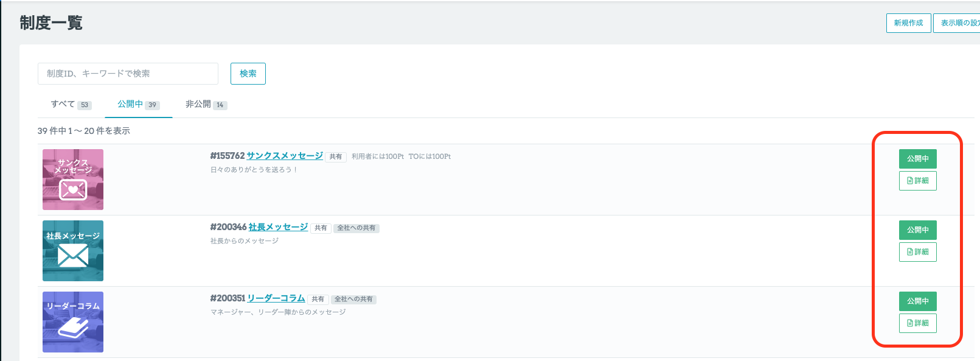Screen dimensions: 980x361
Task: Toggle 公開中 status for サンクスメッセージ
Action: click(917, 159)
